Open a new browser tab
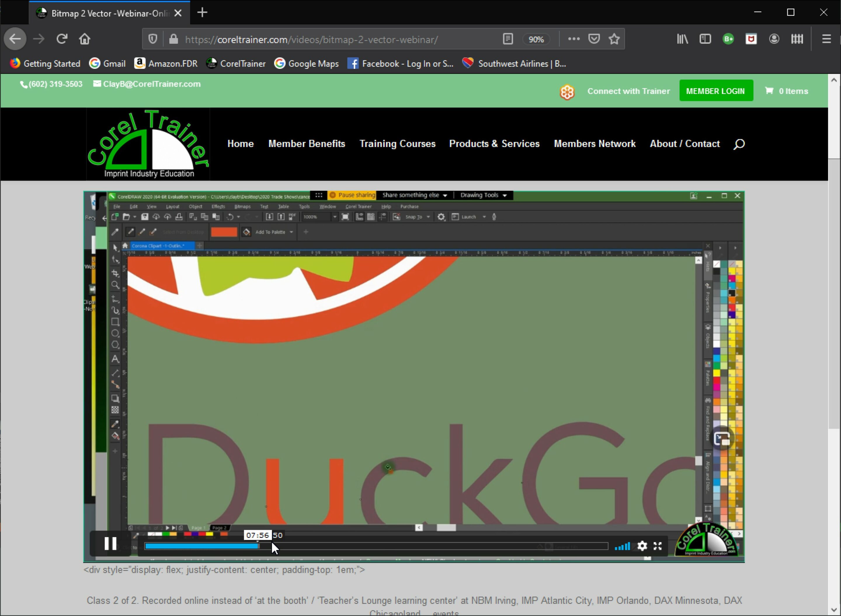Screen dimensions: 841x616 click(202, 13)
